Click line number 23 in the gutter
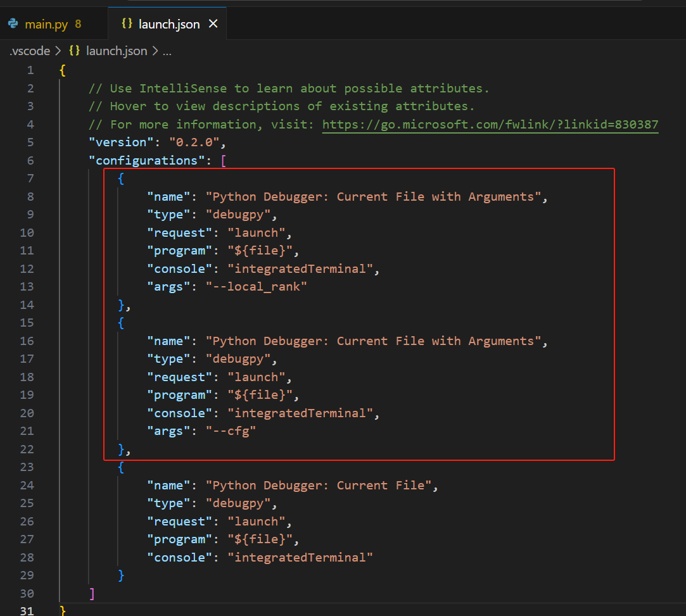Screen dimensions: 686x616 pyautogui.click(x=27, y=467)
